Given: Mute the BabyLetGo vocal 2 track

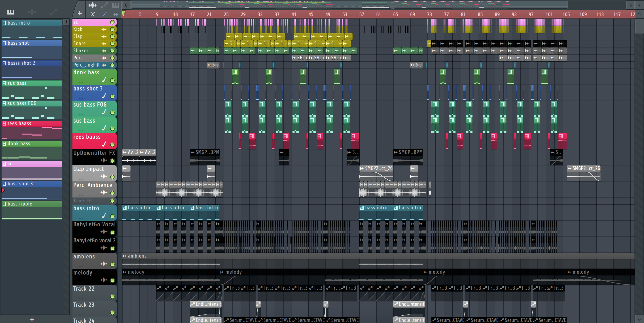Looking at the screenshot, I should (112, 249).
